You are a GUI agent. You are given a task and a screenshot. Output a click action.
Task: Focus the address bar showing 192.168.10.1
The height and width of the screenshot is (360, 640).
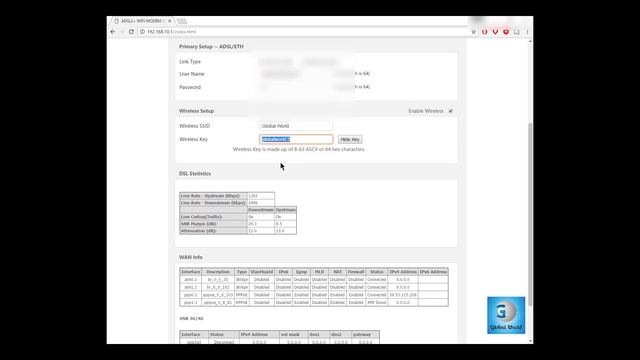coord(304,31)
